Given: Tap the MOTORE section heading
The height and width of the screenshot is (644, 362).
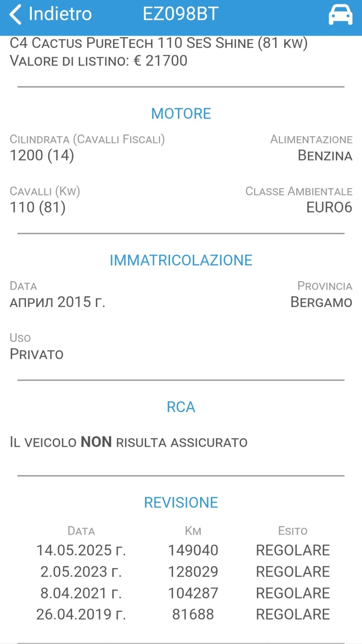Looking at the screenshot, I should coord(181,114).
